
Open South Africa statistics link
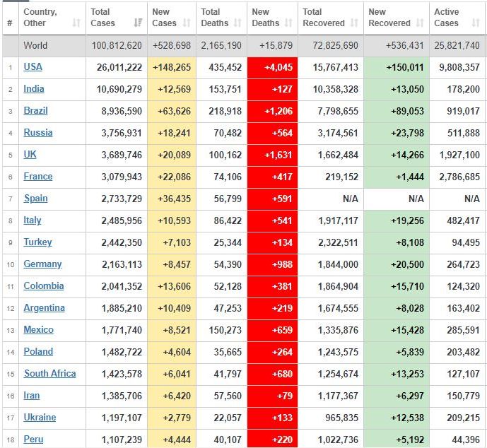click(x=49, y=374)
